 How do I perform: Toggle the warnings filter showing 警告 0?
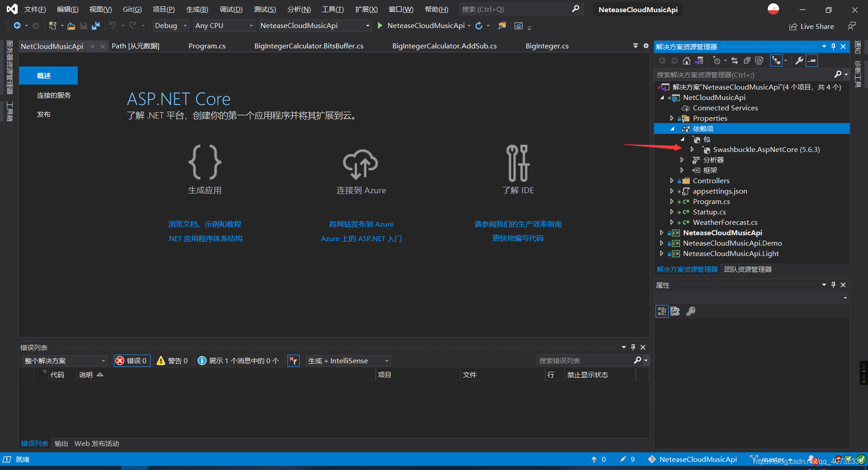point(172,361)
